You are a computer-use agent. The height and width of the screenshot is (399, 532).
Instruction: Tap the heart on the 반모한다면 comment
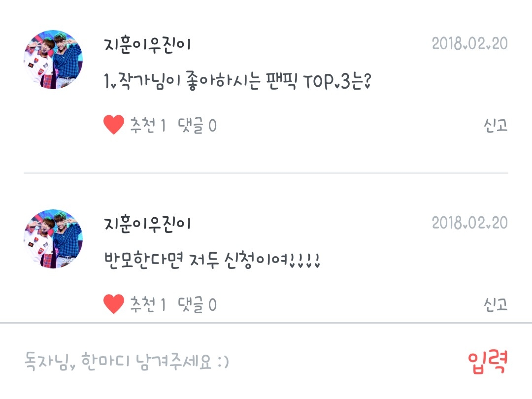point(114,304)
